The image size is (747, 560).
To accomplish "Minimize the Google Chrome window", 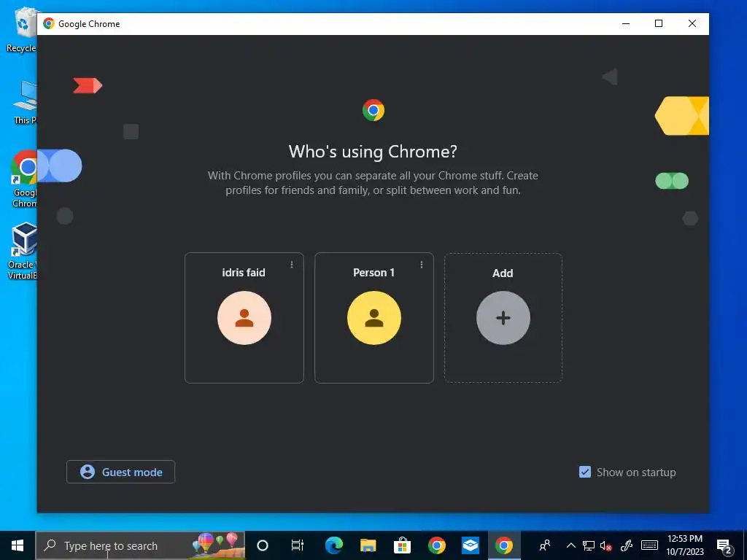I will [x=626, y=23].
